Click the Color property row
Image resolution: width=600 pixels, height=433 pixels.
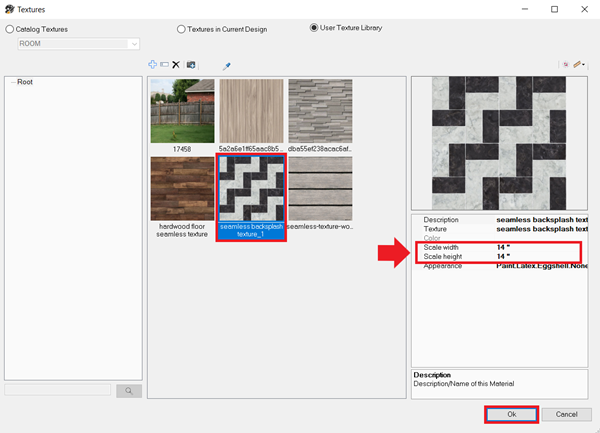500,238
